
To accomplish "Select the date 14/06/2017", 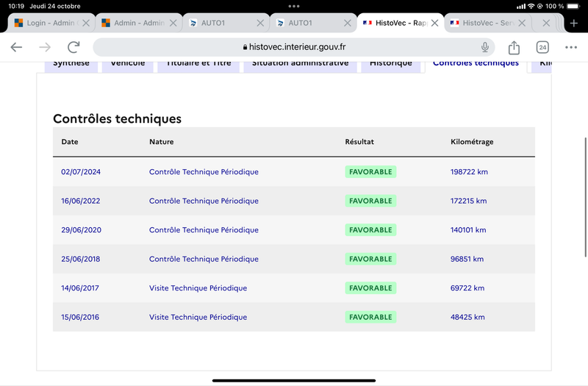I will click(80, 288).
